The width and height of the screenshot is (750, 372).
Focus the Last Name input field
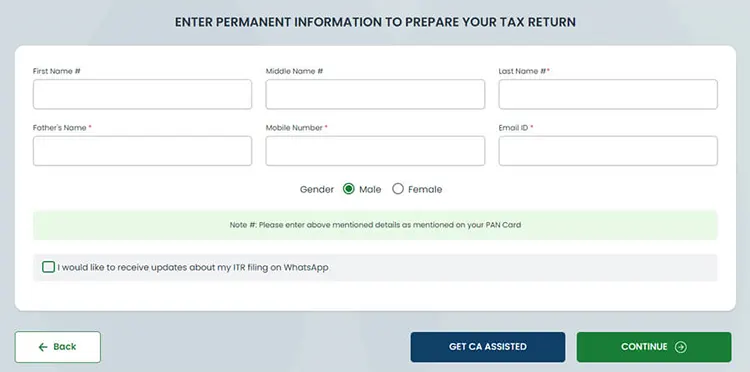[x=608, y=94]
